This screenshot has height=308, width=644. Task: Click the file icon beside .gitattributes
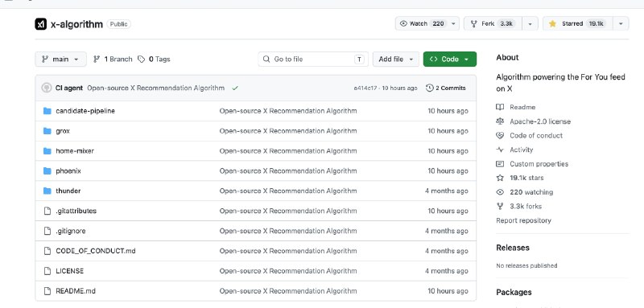pyautogui.click(x=47, y=211)
